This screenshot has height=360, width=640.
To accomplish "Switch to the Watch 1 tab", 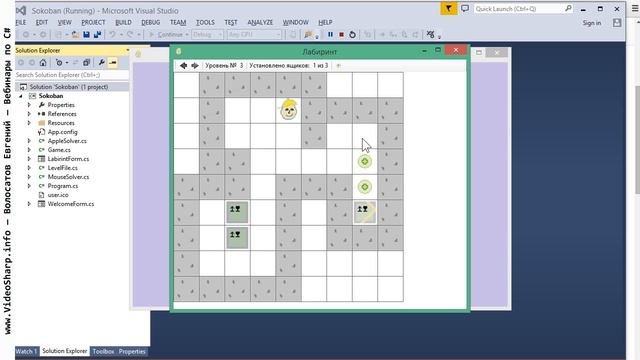I will tap(27, 351).
